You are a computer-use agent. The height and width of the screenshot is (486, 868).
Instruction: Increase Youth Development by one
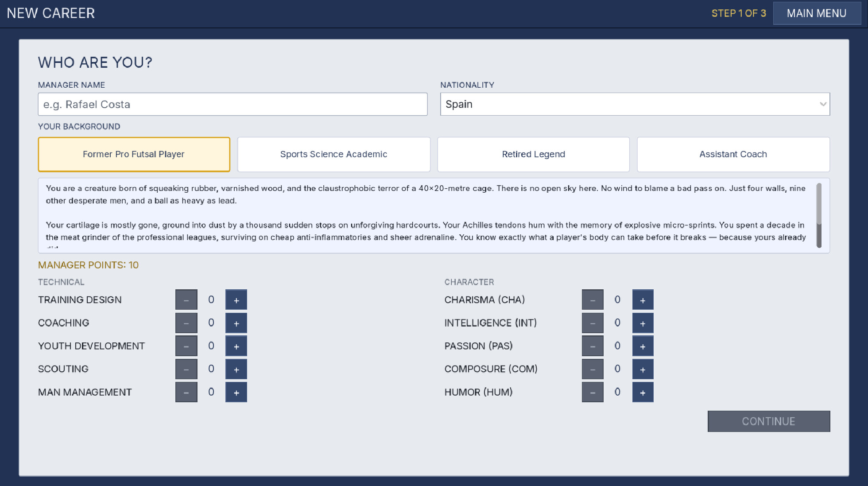coord(236,346)
